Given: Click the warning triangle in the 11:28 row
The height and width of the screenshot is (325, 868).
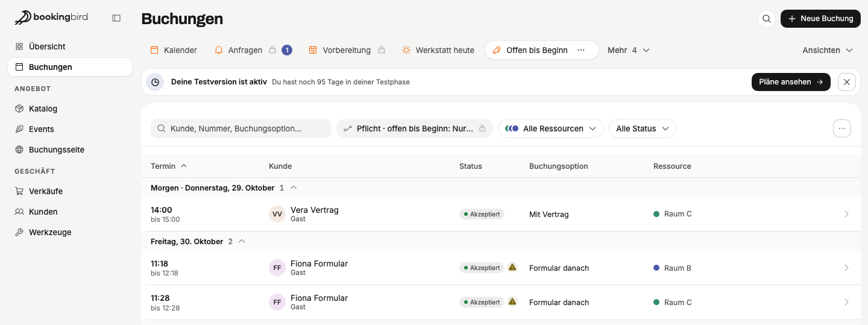Looking at the screenshot, I should point(512,301).
